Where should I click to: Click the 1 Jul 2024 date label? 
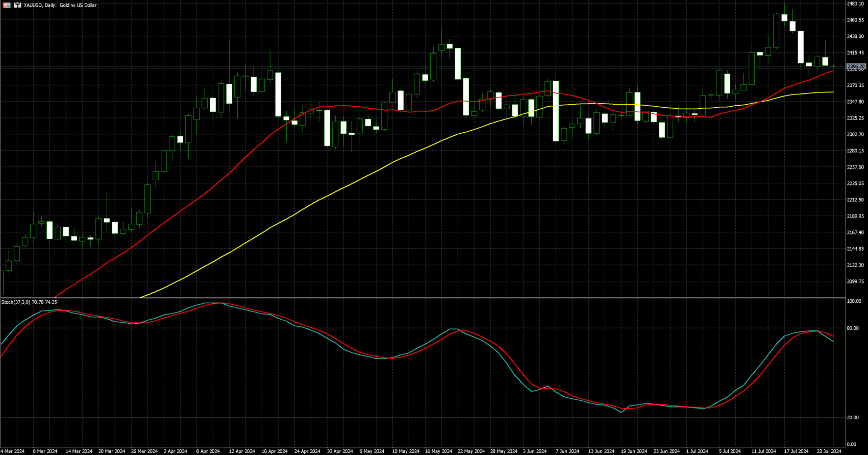[x=697, y=451]
